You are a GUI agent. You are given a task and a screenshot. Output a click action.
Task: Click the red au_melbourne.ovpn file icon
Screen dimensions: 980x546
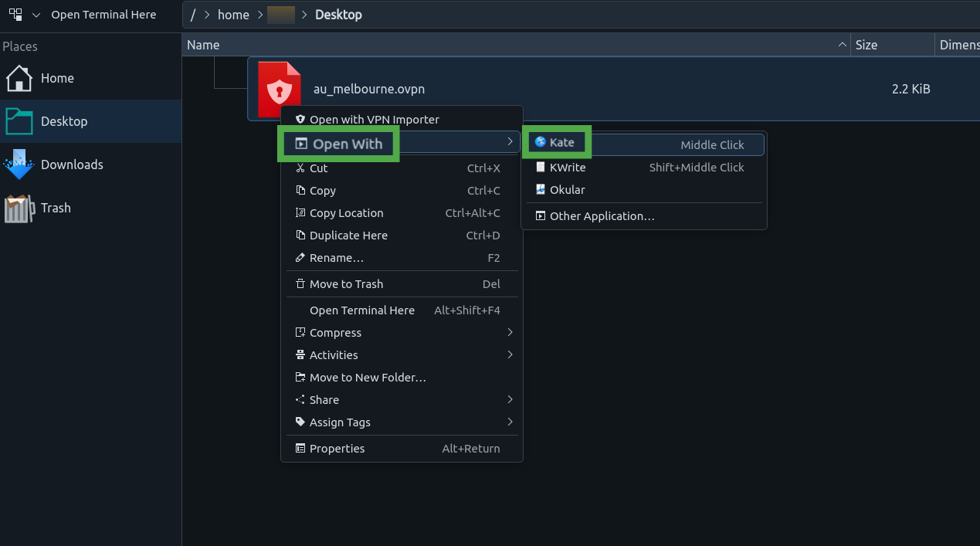click(x=279, y=89)
